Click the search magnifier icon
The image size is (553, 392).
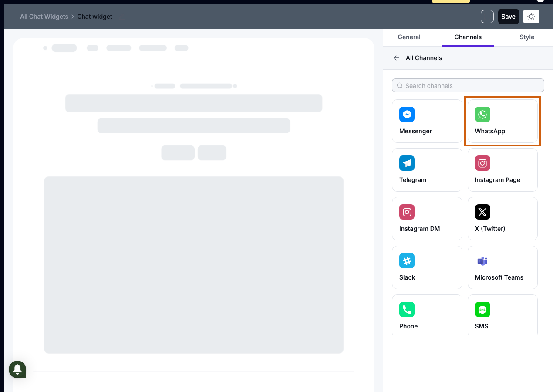point(400,86)
